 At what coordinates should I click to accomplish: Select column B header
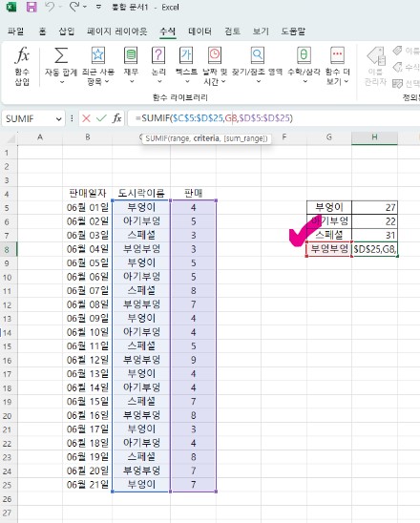88,137
